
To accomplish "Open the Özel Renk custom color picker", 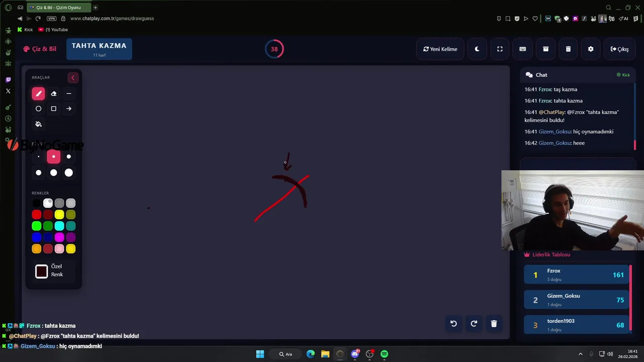I will pos(42,271).
